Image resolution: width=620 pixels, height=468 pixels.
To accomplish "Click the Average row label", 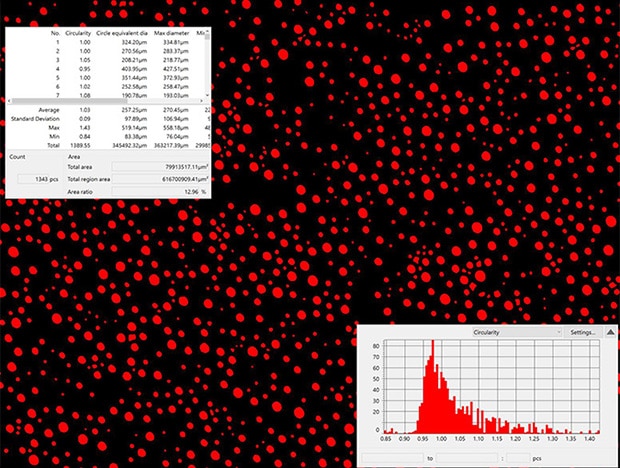I will tap(49, 110).
